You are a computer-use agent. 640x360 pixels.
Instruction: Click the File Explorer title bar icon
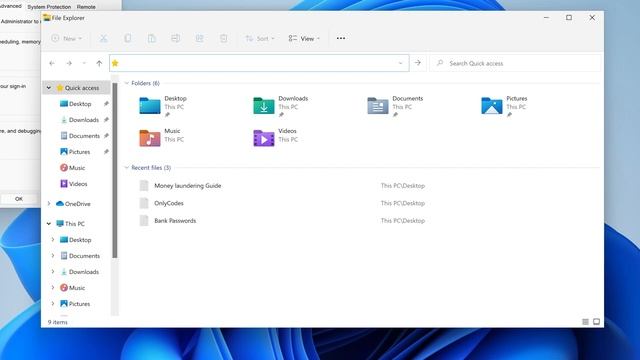47,18
